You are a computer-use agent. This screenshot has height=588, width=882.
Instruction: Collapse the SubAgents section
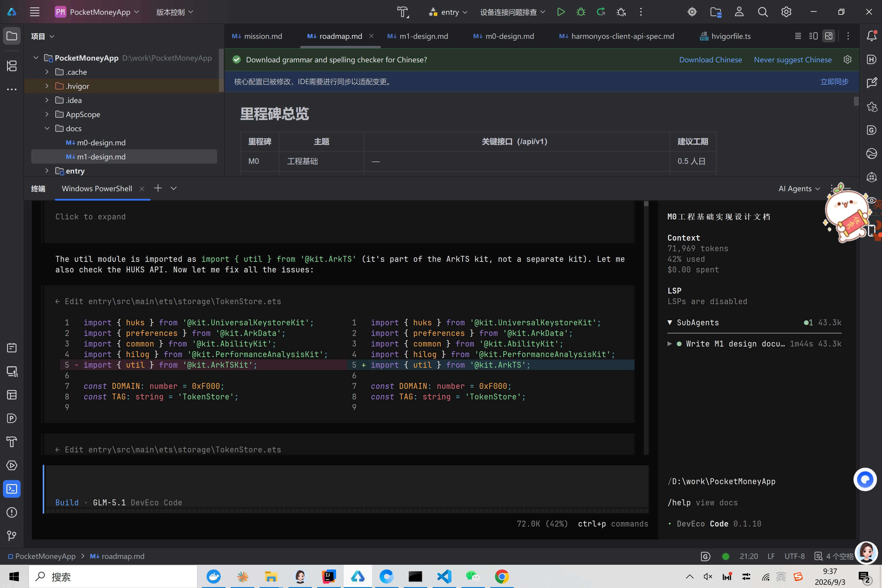670,322
